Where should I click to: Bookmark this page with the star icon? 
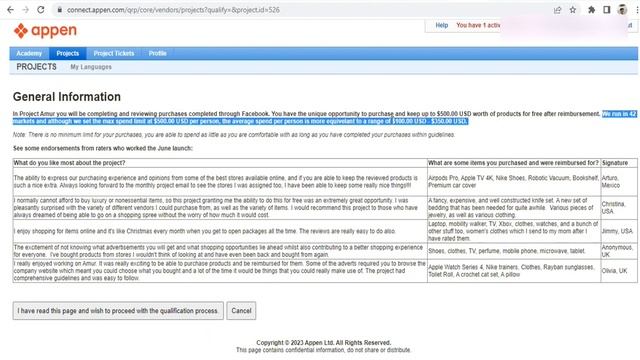click(x=573, y=10)
